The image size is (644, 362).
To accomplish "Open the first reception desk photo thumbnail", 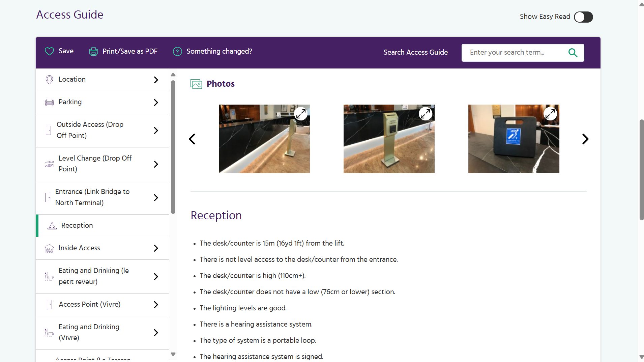I will 264,139.
